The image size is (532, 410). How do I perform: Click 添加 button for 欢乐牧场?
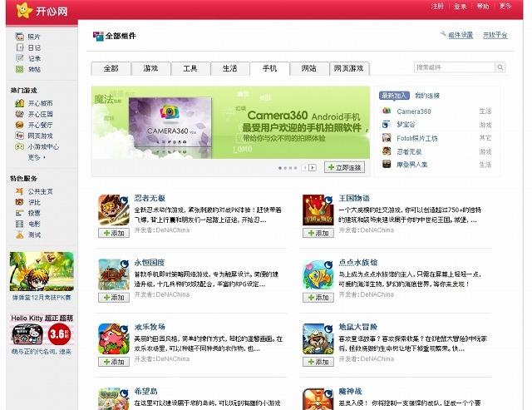114,362
